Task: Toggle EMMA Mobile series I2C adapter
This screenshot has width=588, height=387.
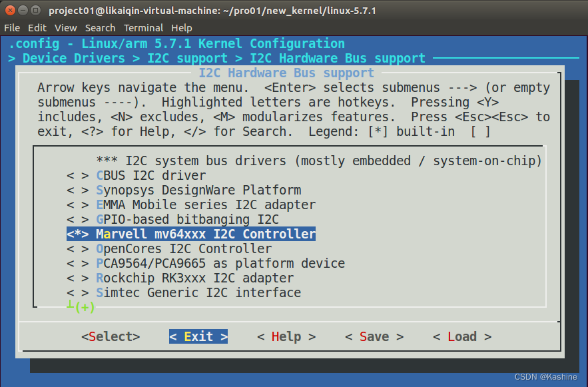Action: [191, 204]
